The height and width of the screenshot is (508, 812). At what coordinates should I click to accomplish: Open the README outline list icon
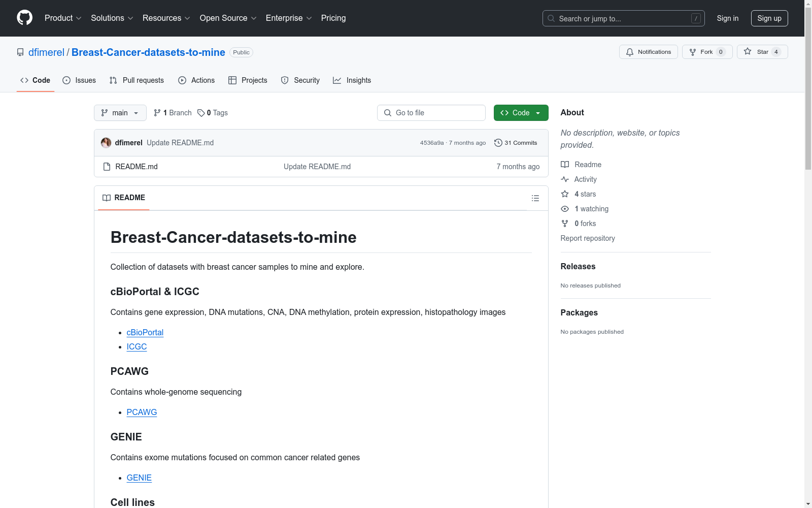[x=535, y=198]
